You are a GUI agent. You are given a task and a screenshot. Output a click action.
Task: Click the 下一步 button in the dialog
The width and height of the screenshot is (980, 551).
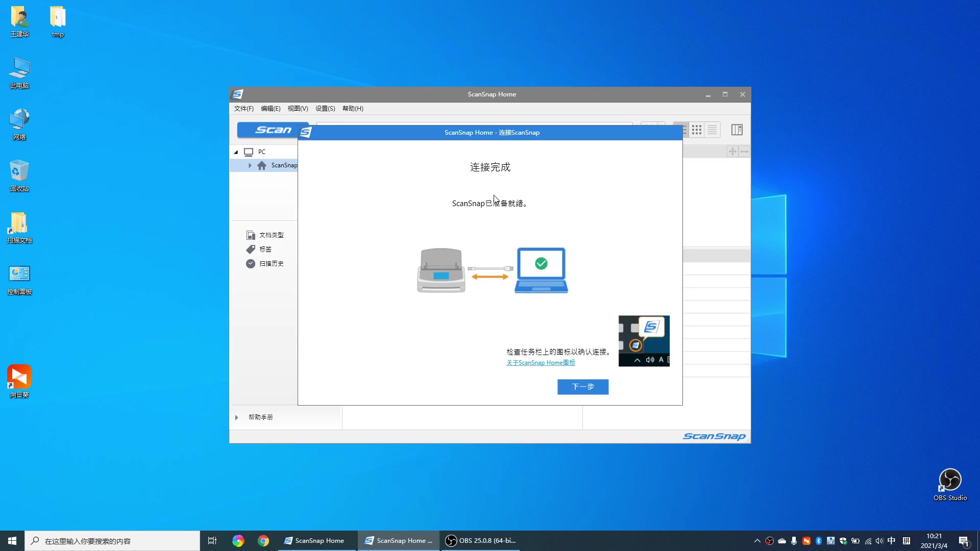pyautogui.click(x=583, y=387)
